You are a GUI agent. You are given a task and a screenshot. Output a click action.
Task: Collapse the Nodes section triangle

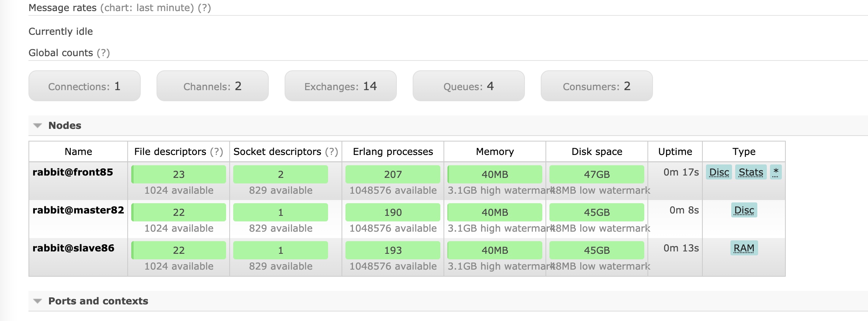pos(38,126)
